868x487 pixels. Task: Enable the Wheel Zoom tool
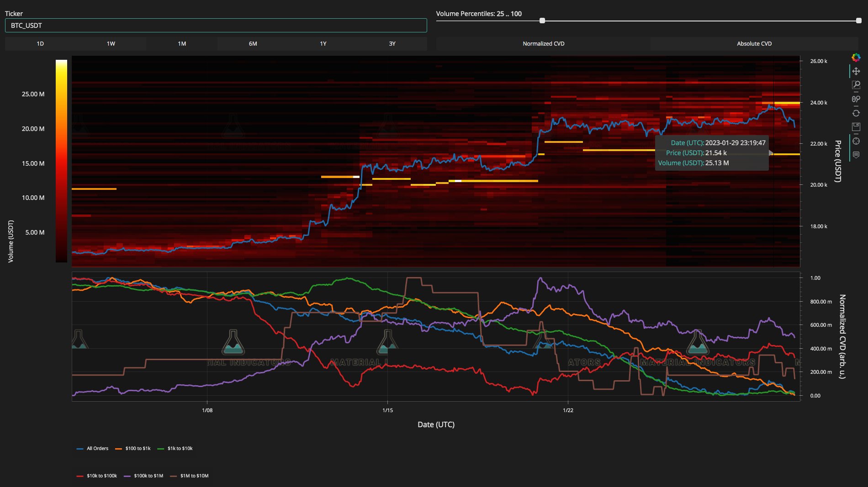tap(856, 99)
